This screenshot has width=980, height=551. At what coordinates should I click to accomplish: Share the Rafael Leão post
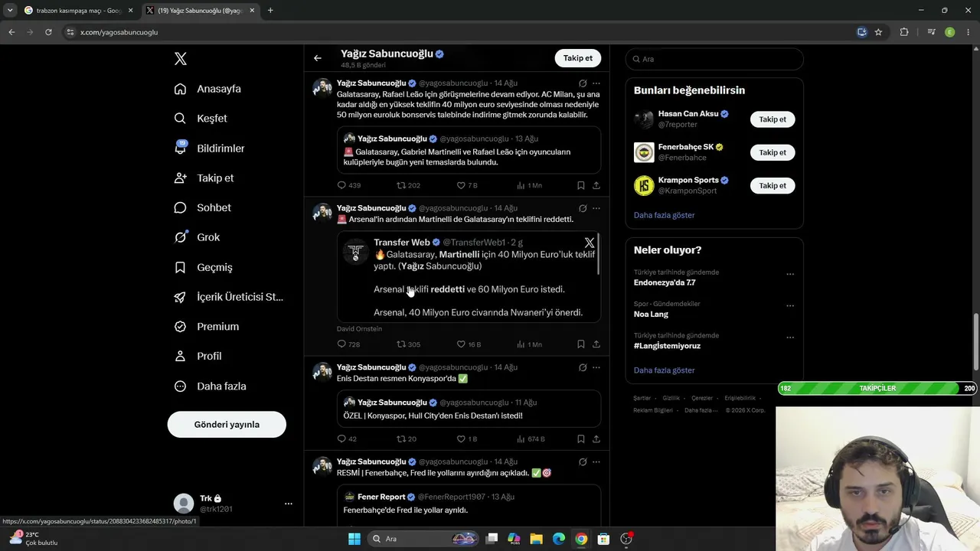pyautogui.click(x=596, y=185)
